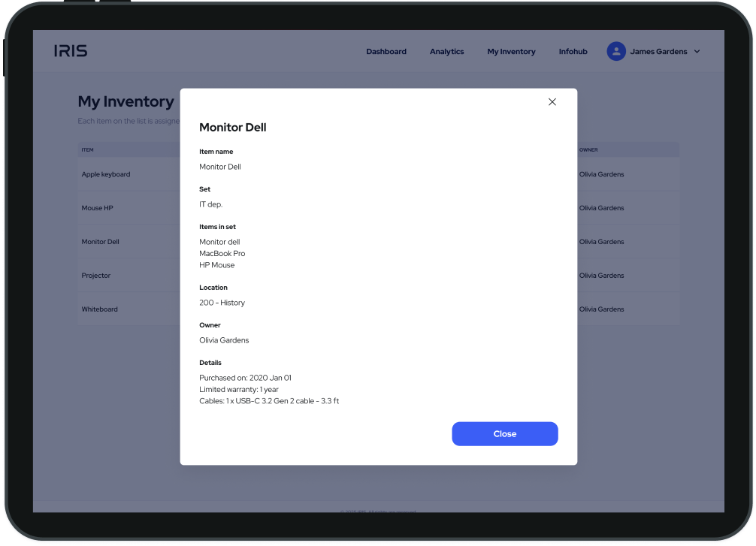Switch to the My Inventory tab
Image resolution: width=756 pixels, height=546 pixels.
(511, 51)
